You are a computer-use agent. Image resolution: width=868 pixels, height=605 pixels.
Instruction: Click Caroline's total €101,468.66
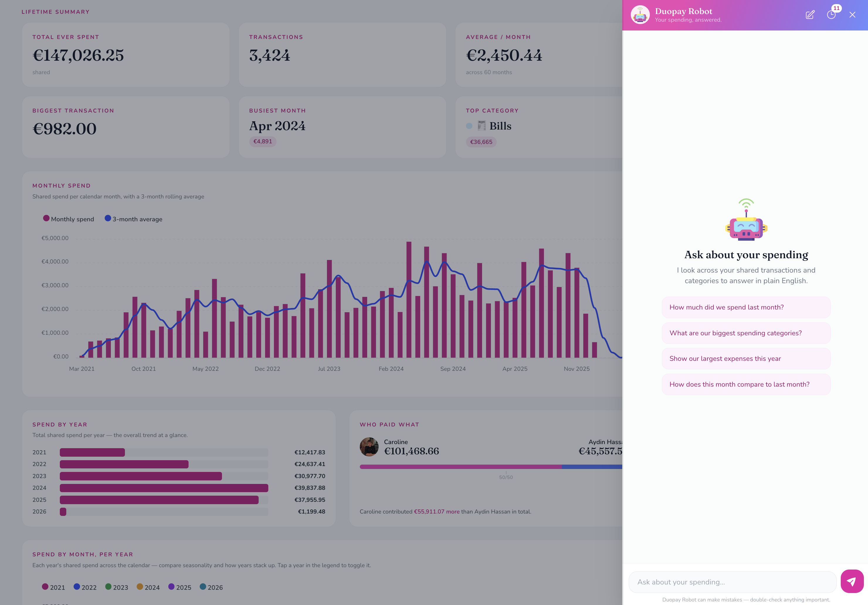click(411, 451)
